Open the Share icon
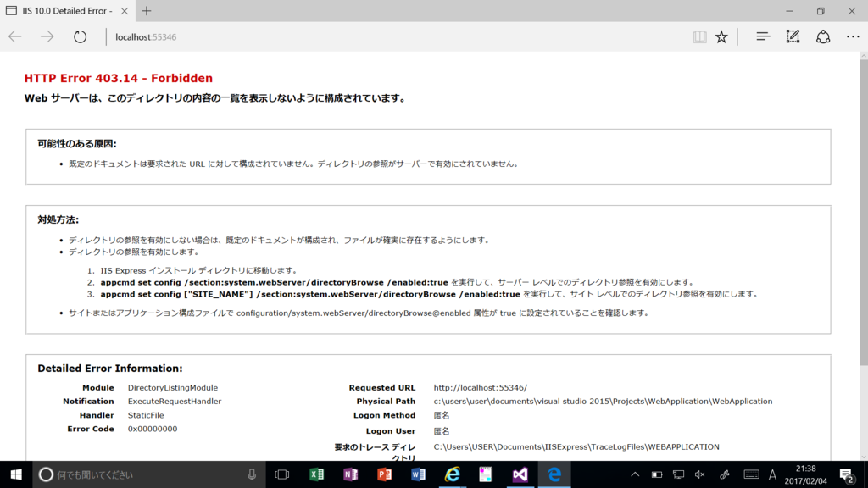The height and width of the screenshot is (488, 868). pyautogui.click(x=823, y=36)
